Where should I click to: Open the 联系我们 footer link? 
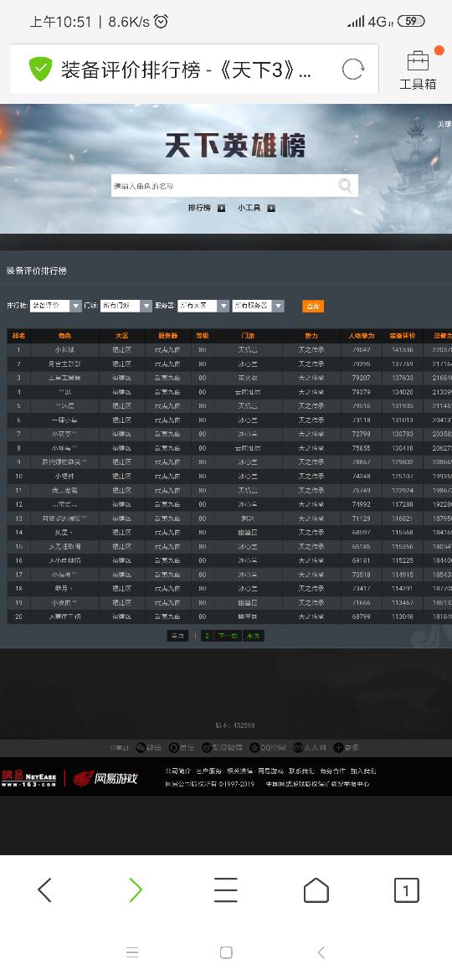click(x=301, y=771)
